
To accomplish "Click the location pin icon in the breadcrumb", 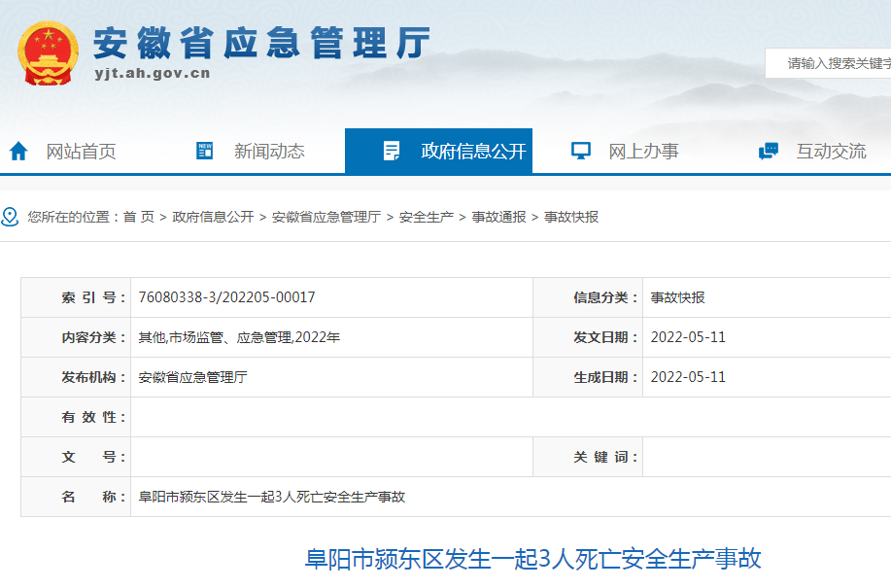I will point(10,217).
